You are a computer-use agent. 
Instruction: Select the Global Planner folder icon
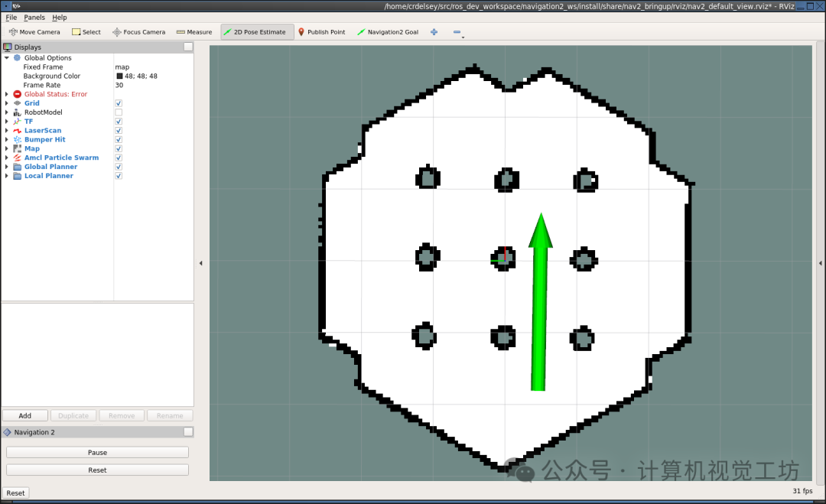18,167
